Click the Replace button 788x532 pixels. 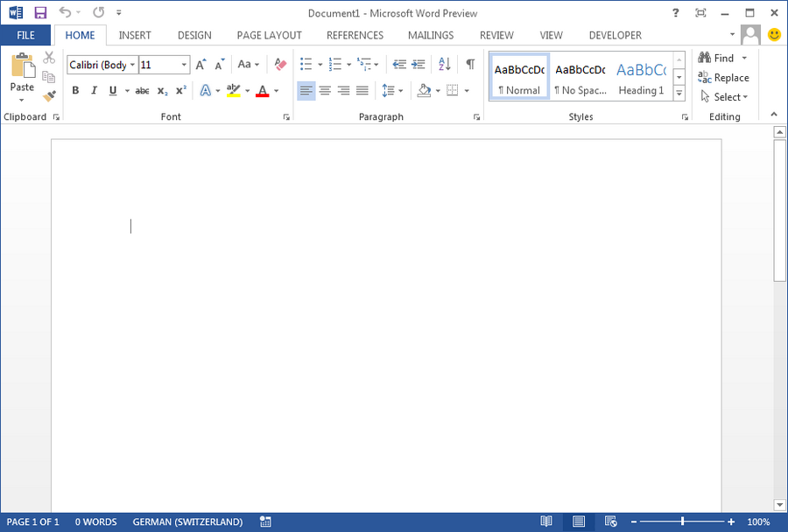[724, 78]
